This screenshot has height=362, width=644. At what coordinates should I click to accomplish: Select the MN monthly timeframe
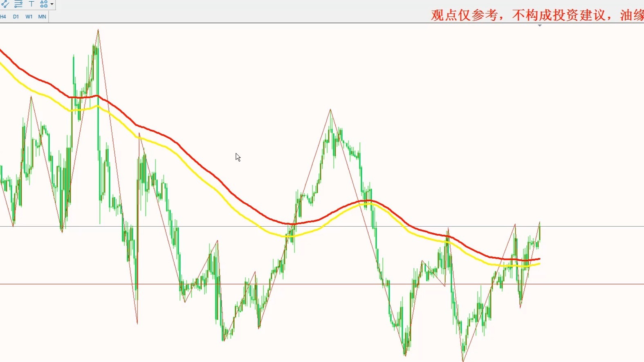click(42, 17)
